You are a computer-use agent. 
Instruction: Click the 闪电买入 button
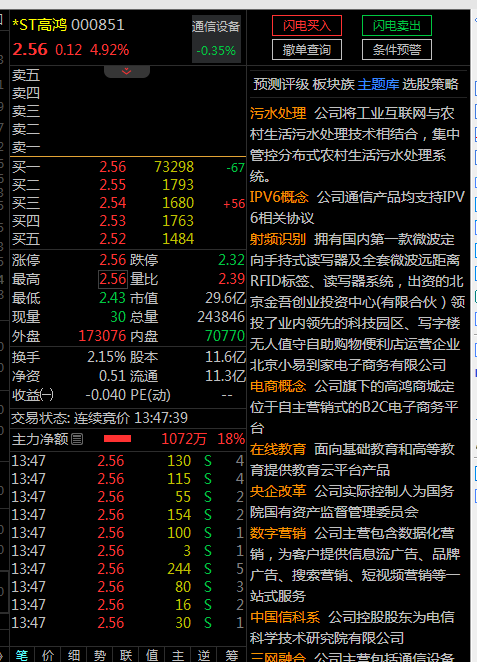(x=307, y=26)
